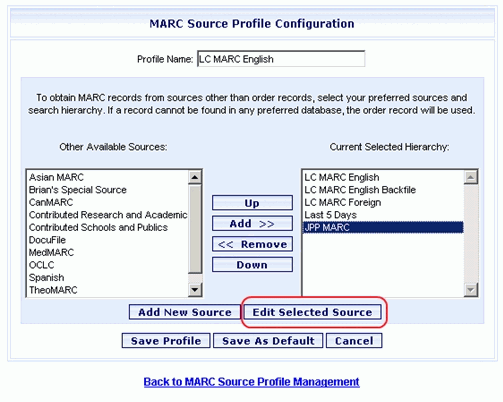Screen dimensions: 503x402
Task: Click the Add >> button
Action: pyautogui.click(x=252, y=223)
